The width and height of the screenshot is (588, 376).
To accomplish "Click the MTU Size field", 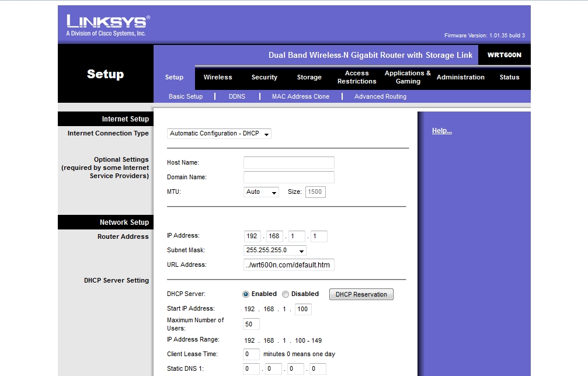I will [315, 192].
